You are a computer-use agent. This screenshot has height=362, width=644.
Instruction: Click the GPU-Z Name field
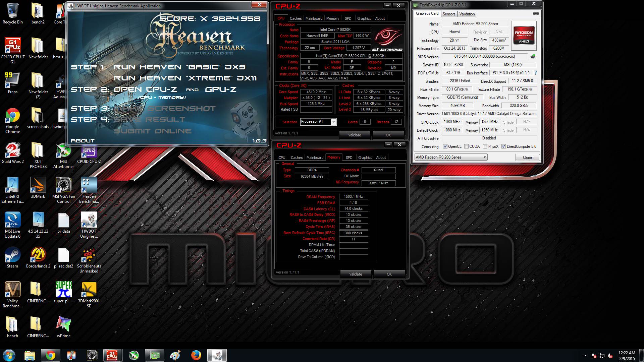pyautogui.click(x=475, y=24)
